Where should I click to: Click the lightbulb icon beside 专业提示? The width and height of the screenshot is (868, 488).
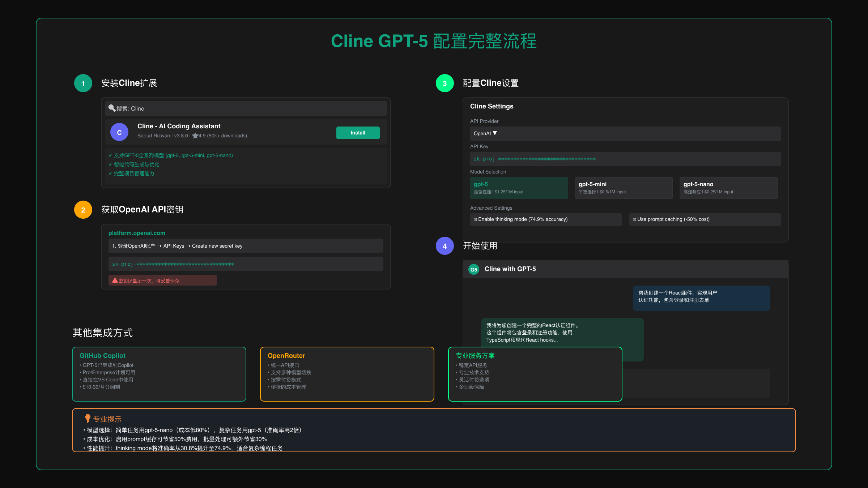pos(88,419)
